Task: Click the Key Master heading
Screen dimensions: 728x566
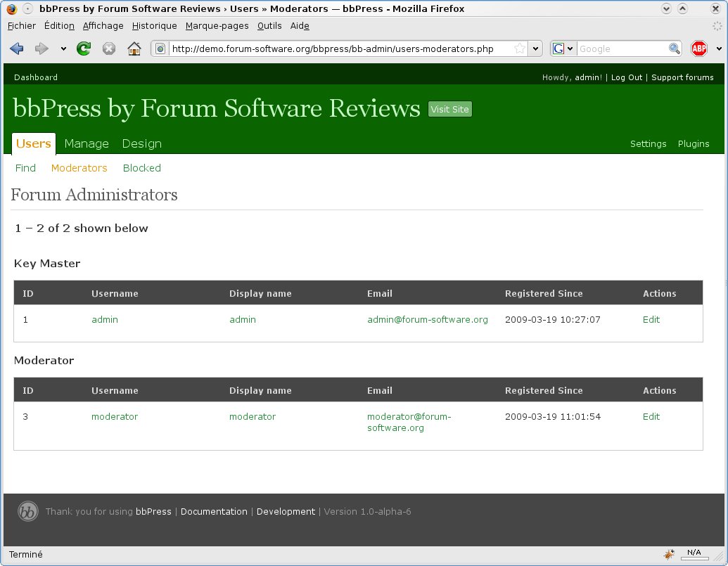Action: (x=47, y=264)
